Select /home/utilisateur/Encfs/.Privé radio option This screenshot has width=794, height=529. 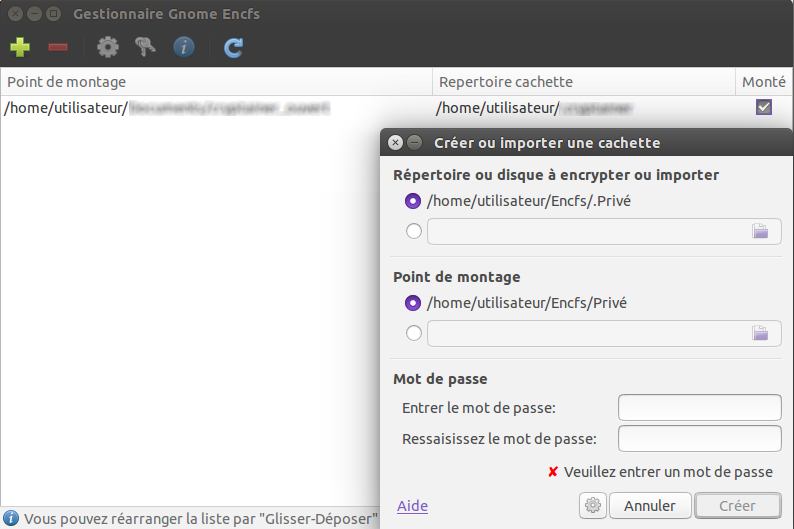coord(413,201)
